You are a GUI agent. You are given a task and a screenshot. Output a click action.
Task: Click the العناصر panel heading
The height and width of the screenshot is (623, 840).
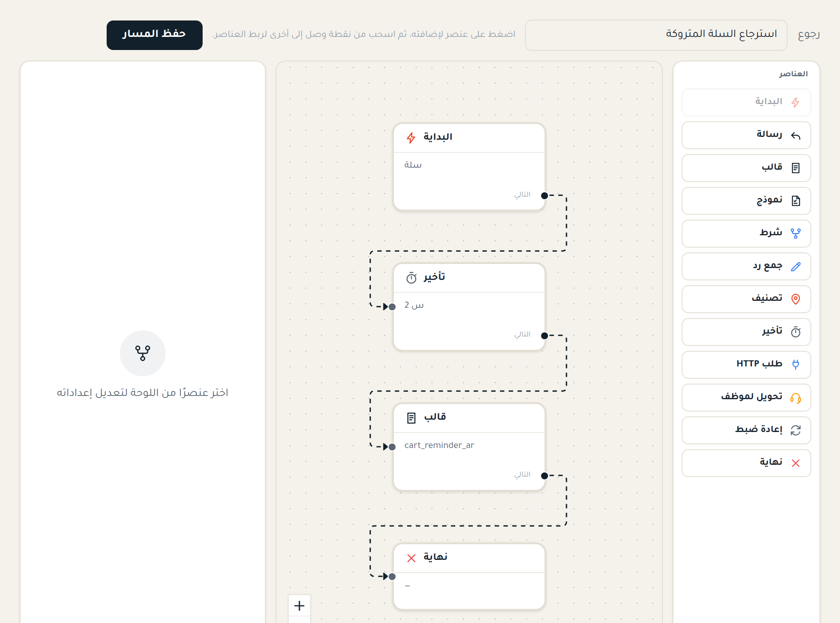coord(794,74)
